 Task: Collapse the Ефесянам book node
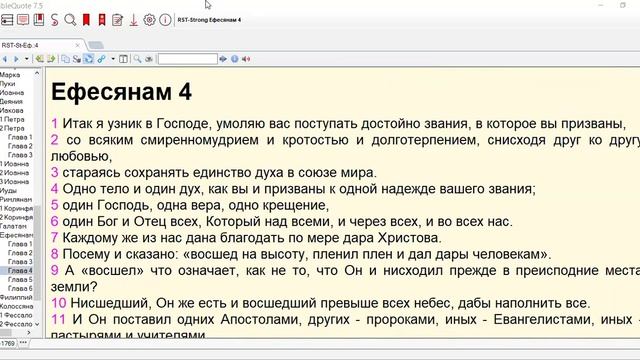point(17,235)
